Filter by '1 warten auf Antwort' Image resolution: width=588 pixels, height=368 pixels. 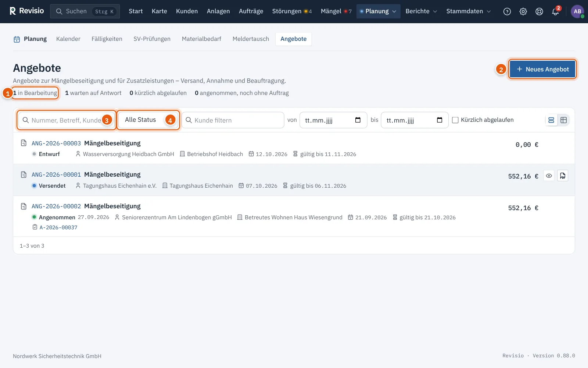point(93,93)
